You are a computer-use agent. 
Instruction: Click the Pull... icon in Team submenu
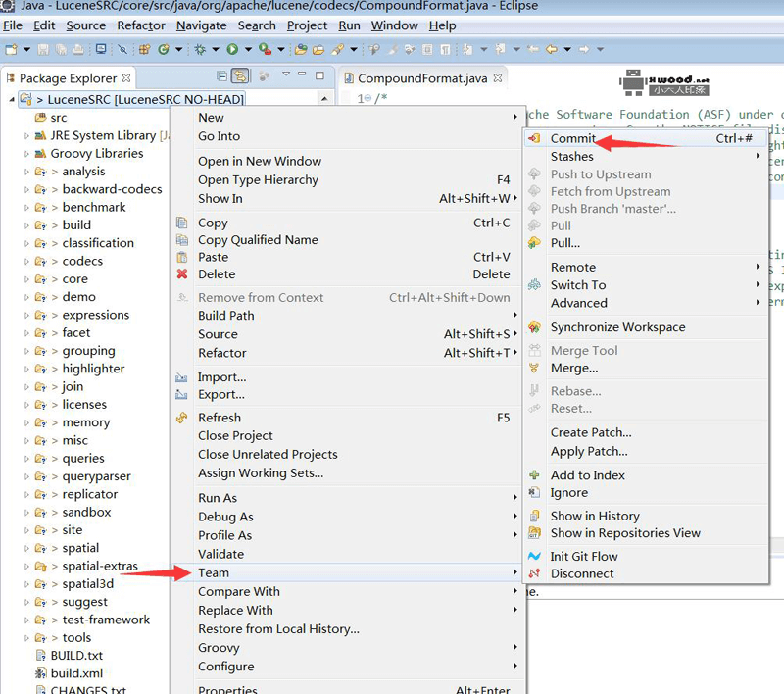534,243
